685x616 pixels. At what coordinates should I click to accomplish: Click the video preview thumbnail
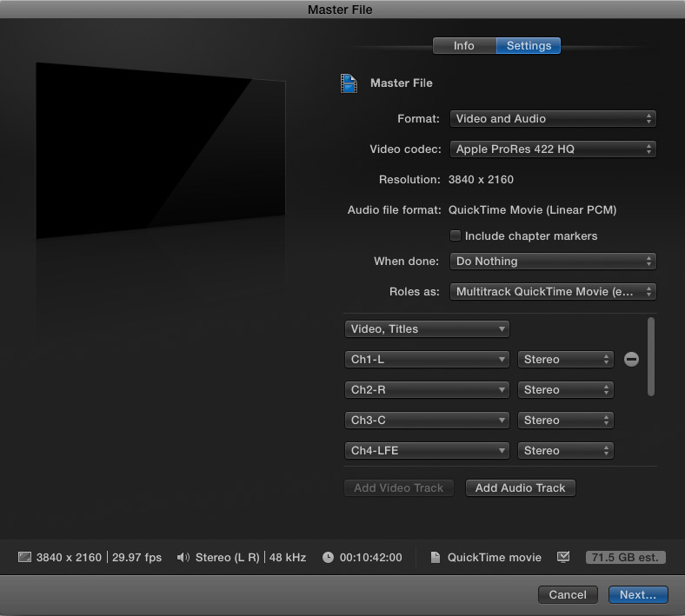click(x=160, y=150)
